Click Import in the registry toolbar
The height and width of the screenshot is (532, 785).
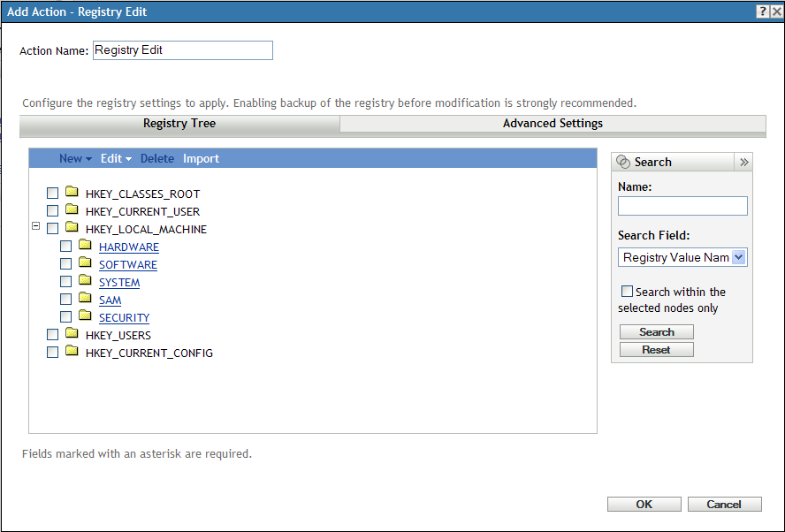[x=201, y=159]
